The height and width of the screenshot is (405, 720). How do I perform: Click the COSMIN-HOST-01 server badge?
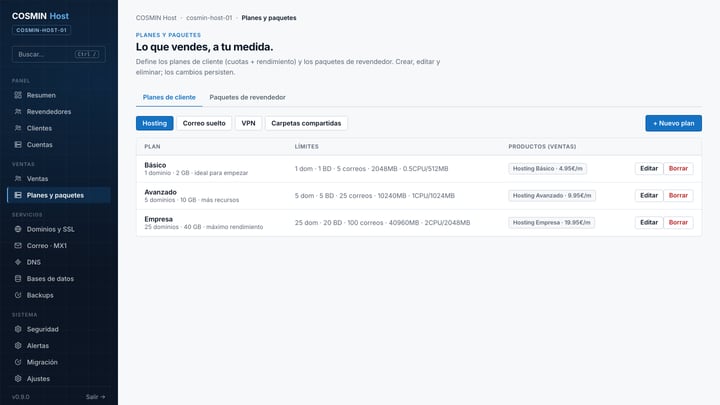[x=41, y=30]
